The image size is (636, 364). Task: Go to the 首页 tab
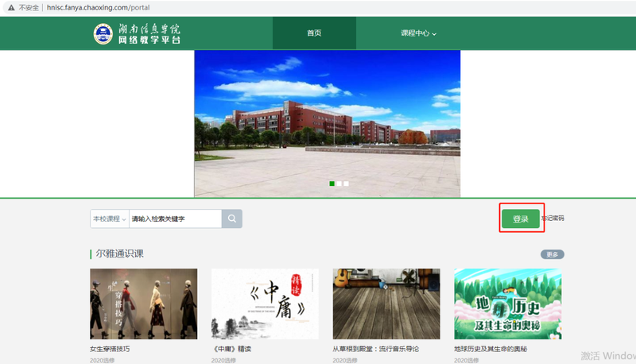tap(314, 33)
